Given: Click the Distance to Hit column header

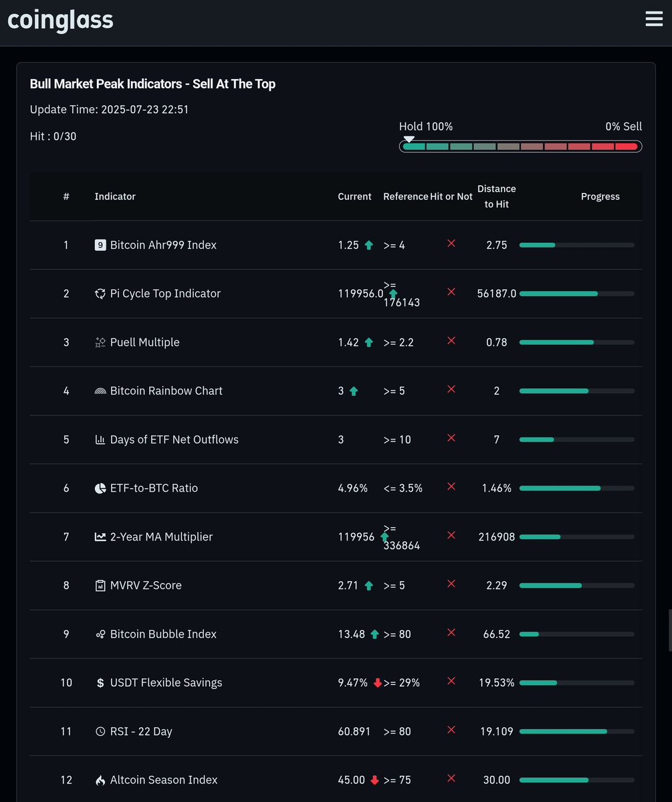Looking at the screenshot, I should 497,197.
